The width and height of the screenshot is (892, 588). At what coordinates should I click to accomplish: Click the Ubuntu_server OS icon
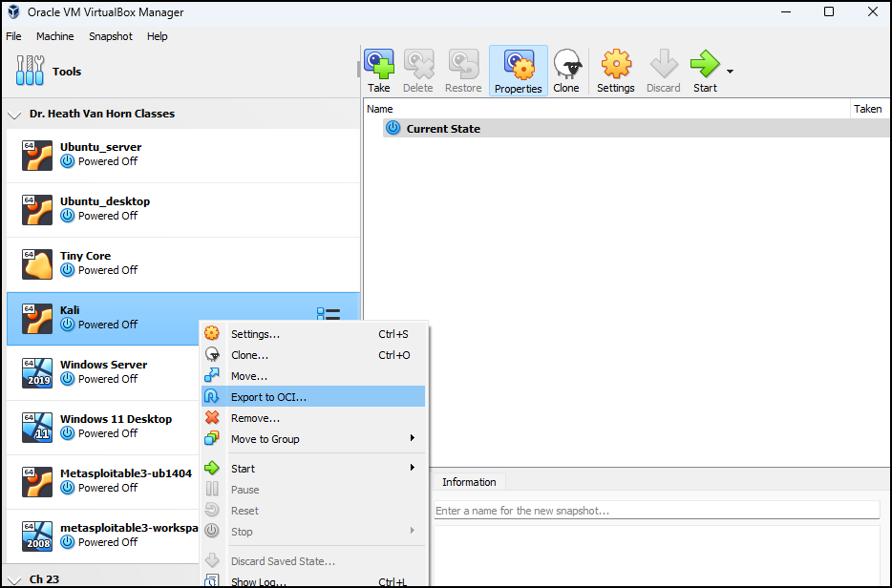pyautogui.click(x=37, y=156)
